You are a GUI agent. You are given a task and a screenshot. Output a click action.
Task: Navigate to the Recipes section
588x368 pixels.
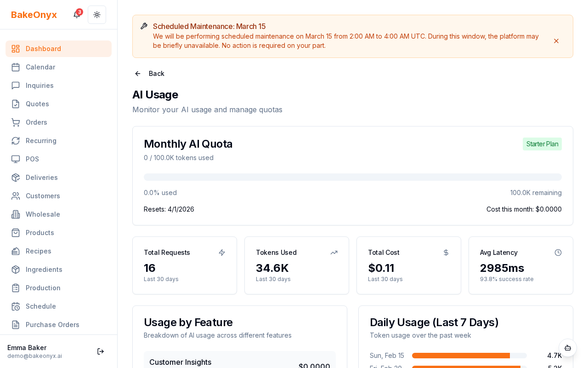(x=38, y=251)
